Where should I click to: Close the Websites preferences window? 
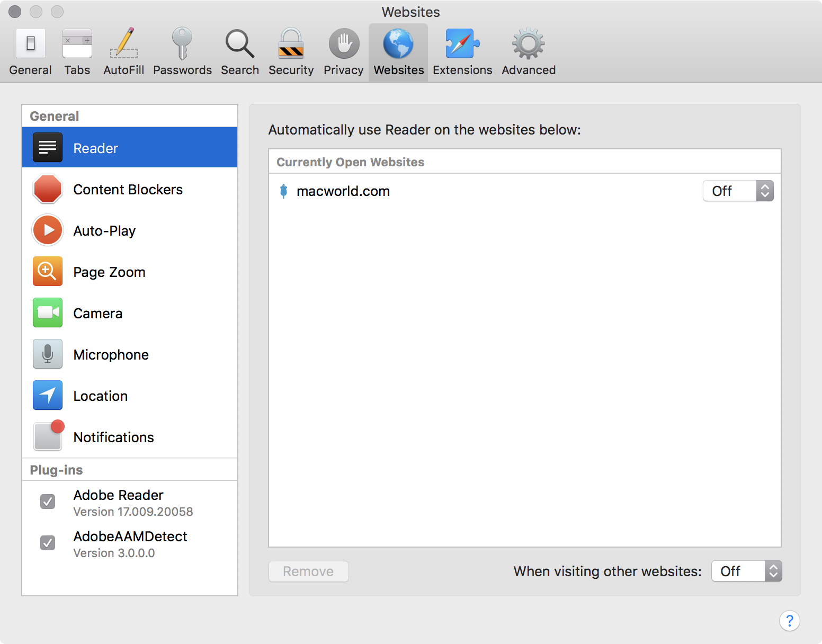coord(15,11)
